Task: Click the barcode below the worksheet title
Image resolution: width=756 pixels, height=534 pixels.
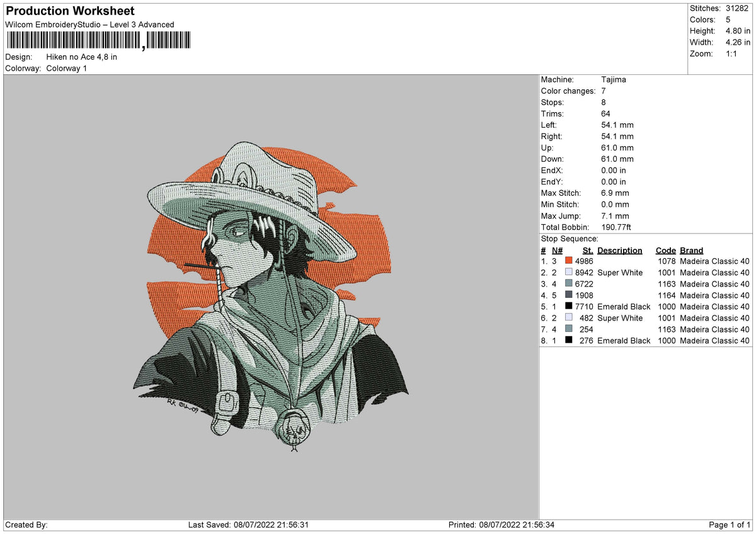Action: pos(98,40)
